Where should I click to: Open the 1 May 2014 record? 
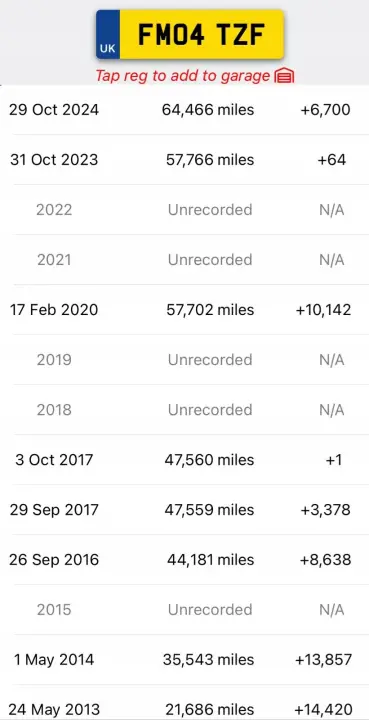click(x=184, y=660)
